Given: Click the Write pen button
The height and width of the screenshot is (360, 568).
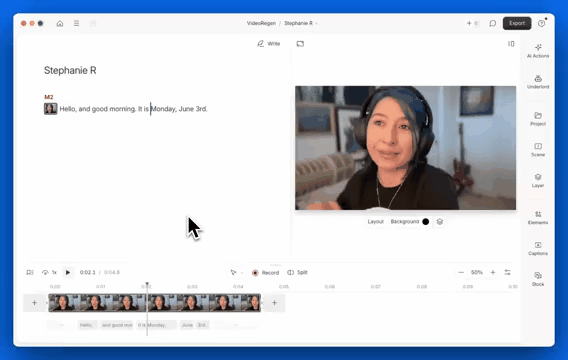Looking at the screenshot, I should click(x=268, y=43).
